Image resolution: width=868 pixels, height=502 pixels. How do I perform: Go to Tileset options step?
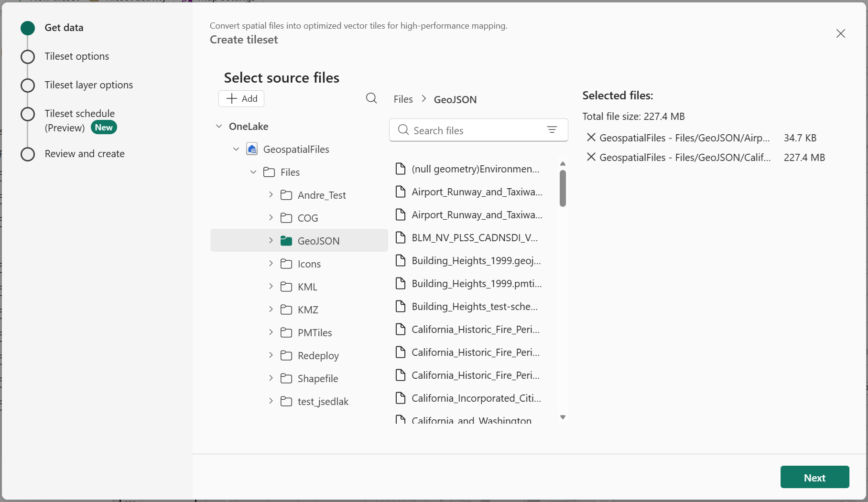(x=77, y=56)
